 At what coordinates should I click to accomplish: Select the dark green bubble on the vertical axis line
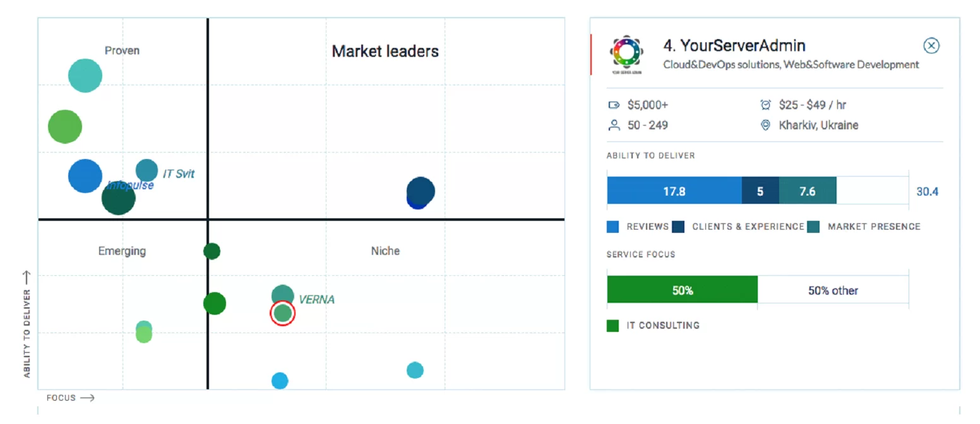[212, 251]
